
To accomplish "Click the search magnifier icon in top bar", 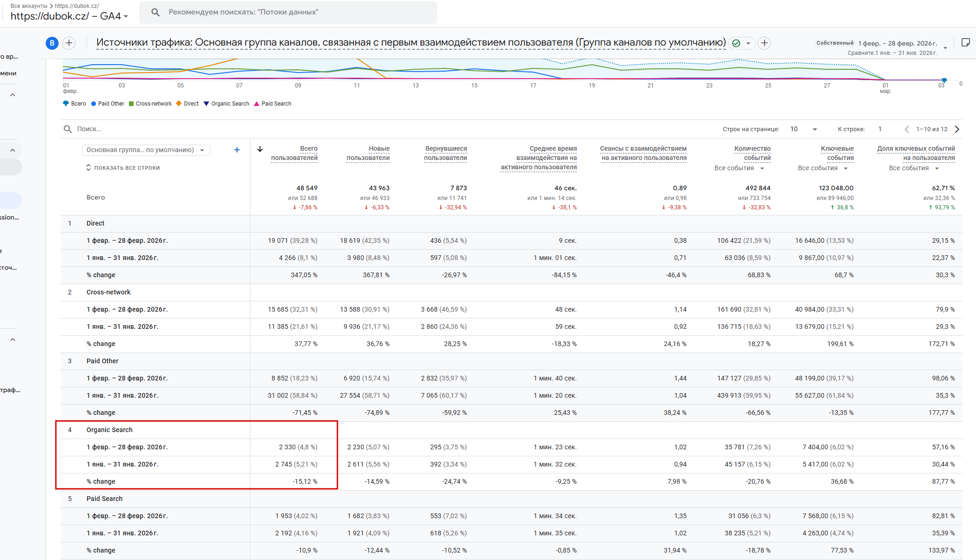I will [155, 13].
